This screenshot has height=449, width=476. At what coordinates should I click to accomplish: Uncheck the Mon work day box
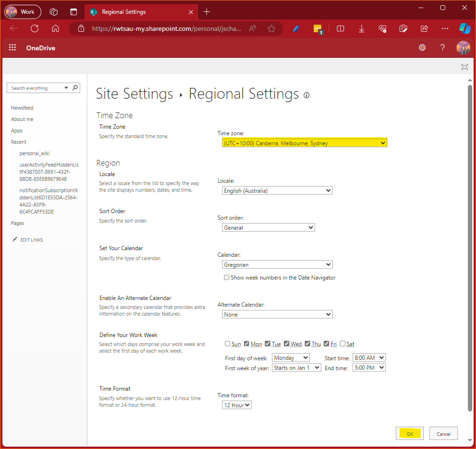point(246,344)
